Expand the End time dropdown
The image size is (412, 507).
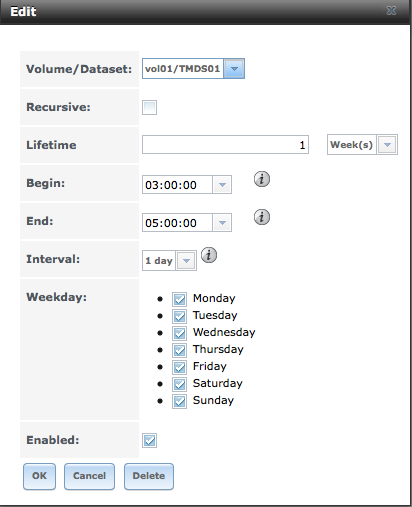[x=222, y=223]
